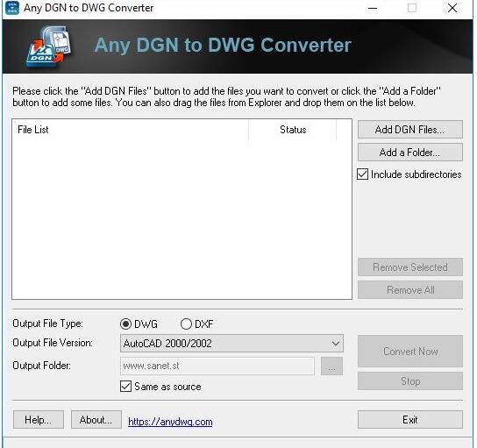Open the Output File Version dropdown

pos(231,344)
